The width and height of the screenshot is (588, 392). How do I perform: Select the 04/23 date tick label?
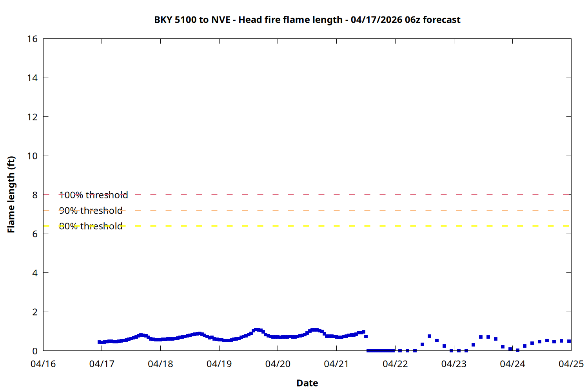click(454, 364)
